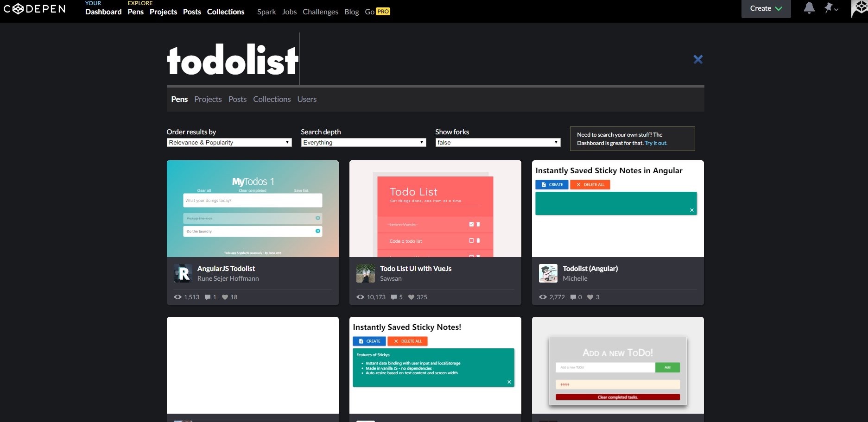Expand the Search depth dropdown

tap(363, 143)
